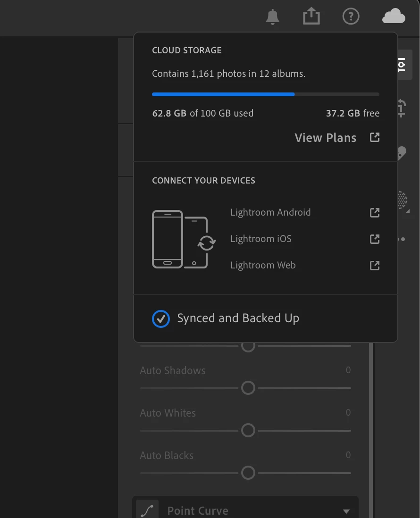Click the Point Curve icon
Image resolution: width=420 pixels, height=518 pixels.
[147, 510]
